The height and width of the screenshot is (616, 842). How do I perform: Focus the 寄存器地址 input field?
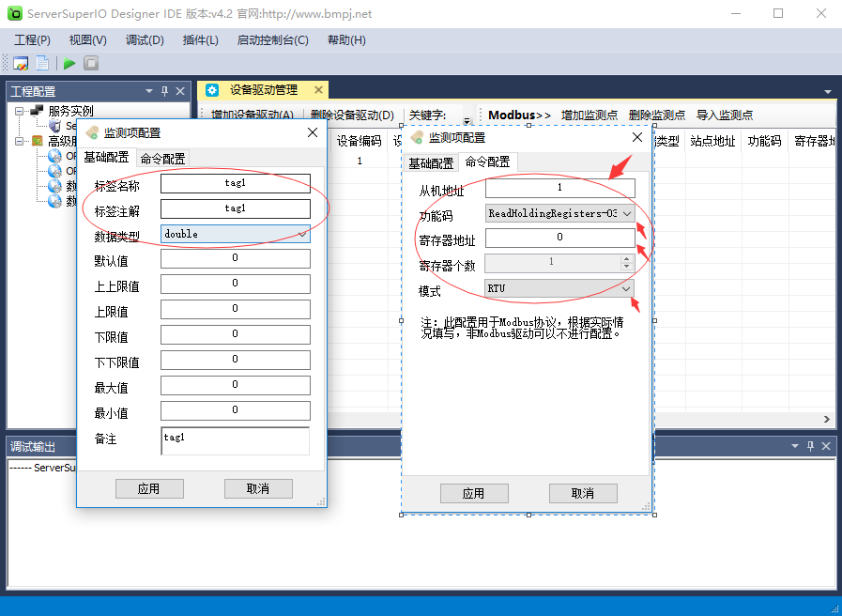pos(560,238)
